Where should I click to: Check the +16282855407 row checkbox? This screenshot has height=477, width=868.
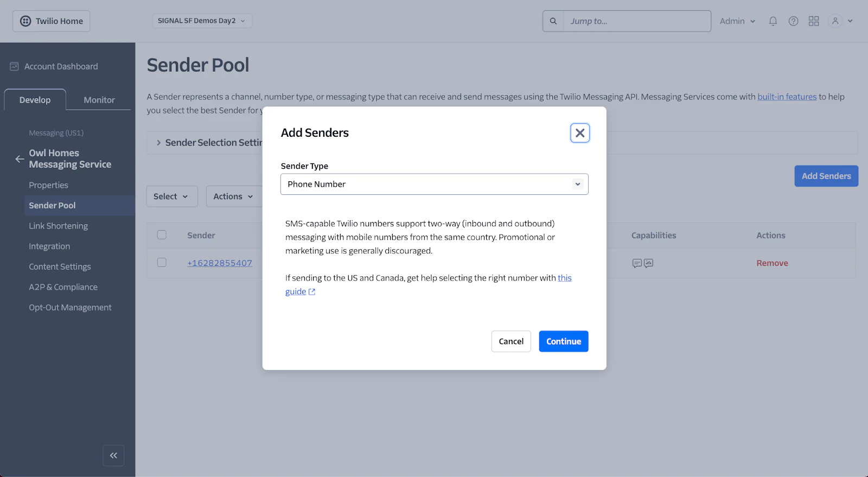[162, 263]
